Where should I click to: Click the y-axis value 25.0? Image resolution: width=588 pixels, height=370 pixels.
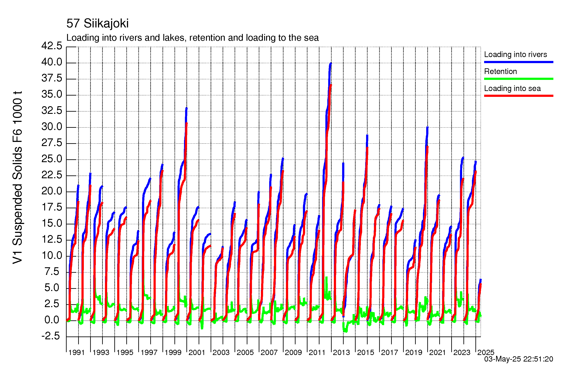[x=52, y=159]
